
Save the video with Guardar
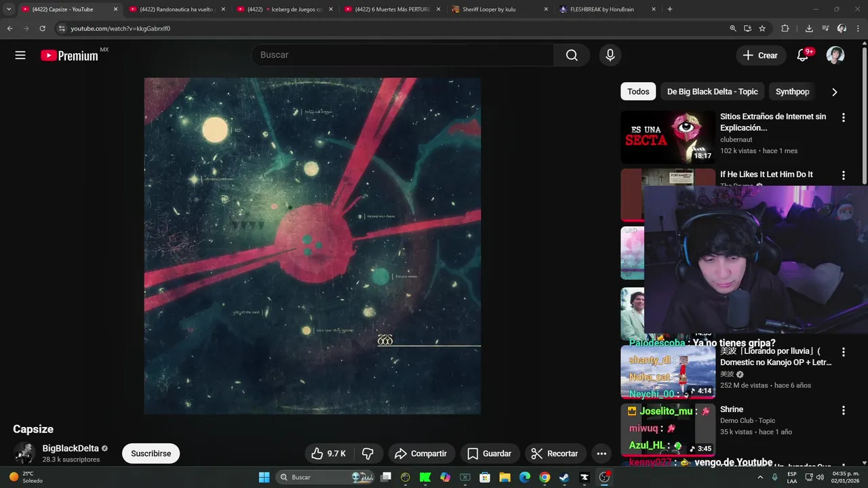tap(489, 453)
